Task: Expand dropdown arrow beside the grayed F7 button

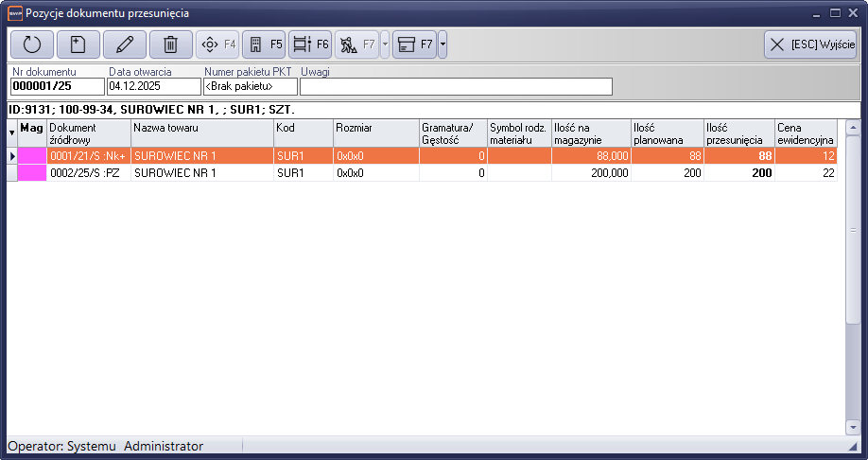Action: pos(385,44)
